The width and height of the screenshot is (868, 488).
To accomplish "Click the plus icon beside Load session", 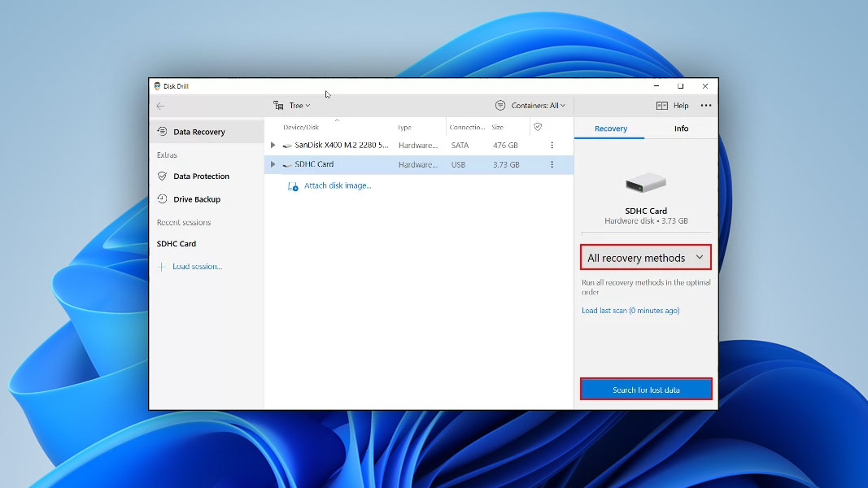I will pos(161,267).
